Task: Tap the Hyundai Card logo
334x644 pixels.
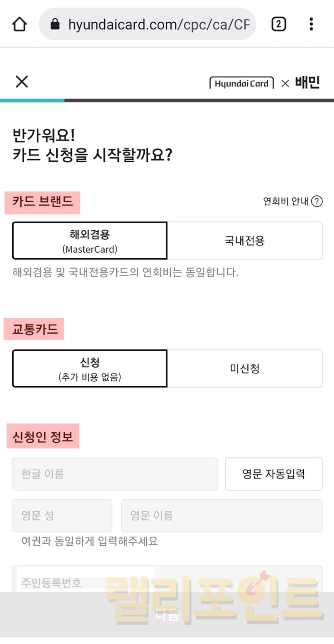Action: coord(242,83)
